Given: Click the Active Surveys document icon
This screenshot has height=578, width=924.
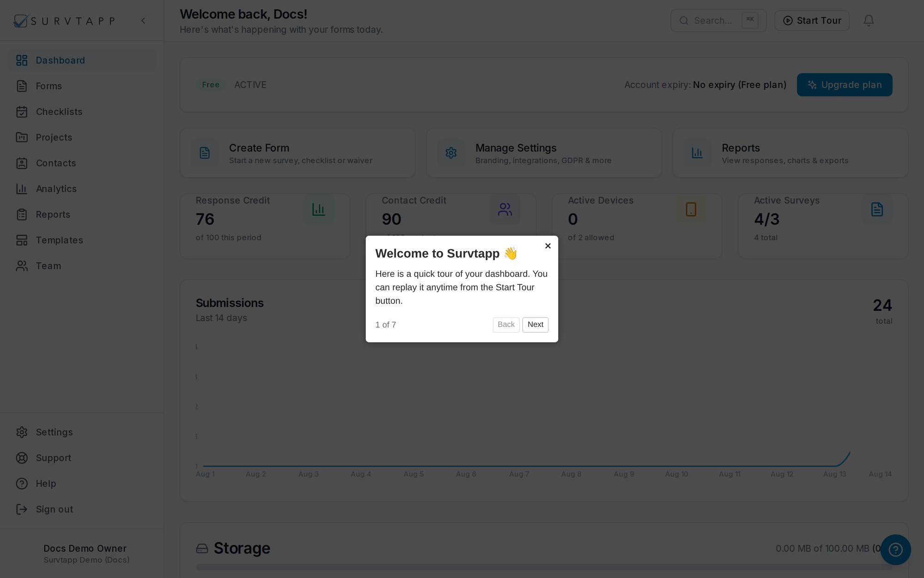Looking at the screenshot, I should (877, 209).
